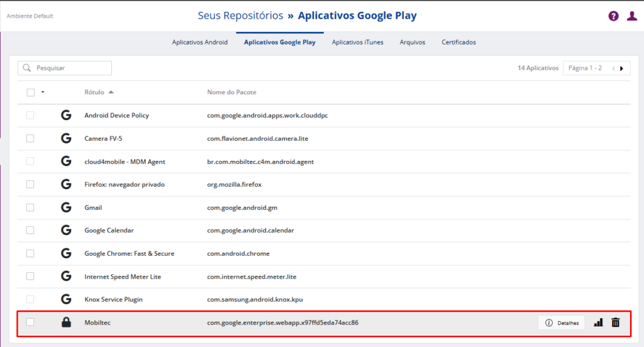Image resolution: width=644 pixels, height=347 pixels.
Task: Click the Página 1 - 2 indicator
Action: [586, 68]
